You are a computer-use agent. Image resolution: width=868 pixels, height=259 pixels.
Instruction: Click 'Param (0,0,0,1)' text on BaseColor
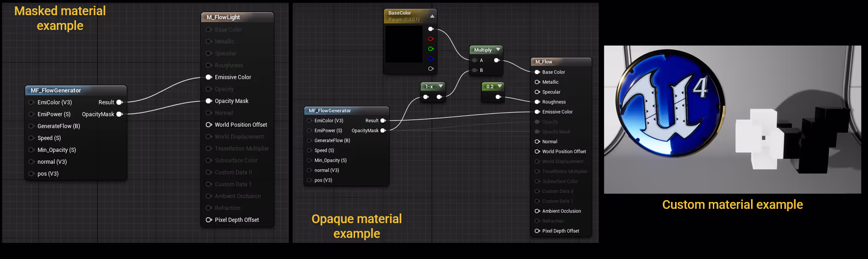point(404,20)
